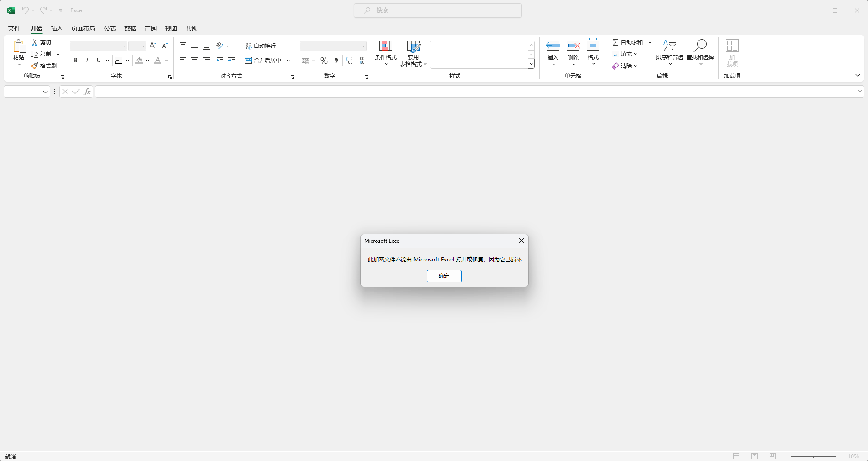Click the fill color paint bucket swatch
Viewport: 868px width, 461px height.
tap(139, 61)
